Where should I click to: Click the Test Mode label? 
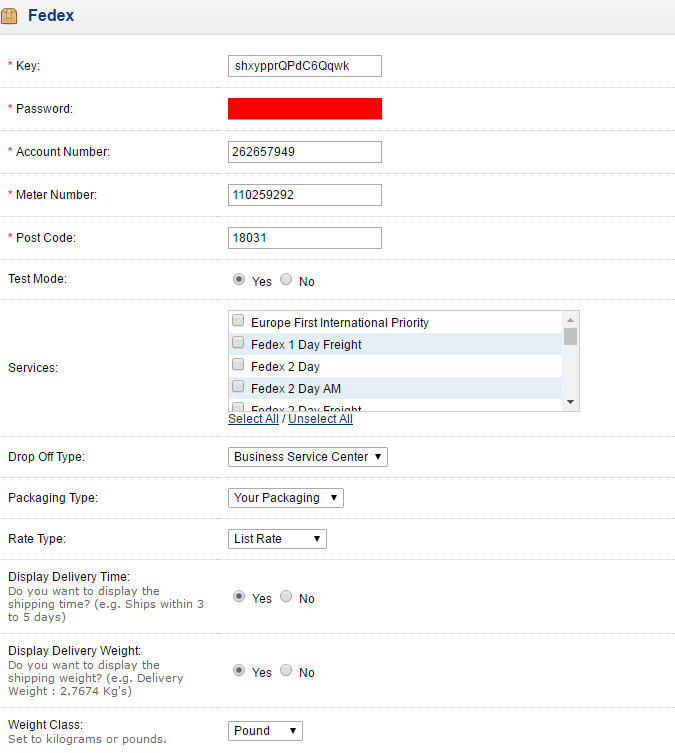(37, 279)
